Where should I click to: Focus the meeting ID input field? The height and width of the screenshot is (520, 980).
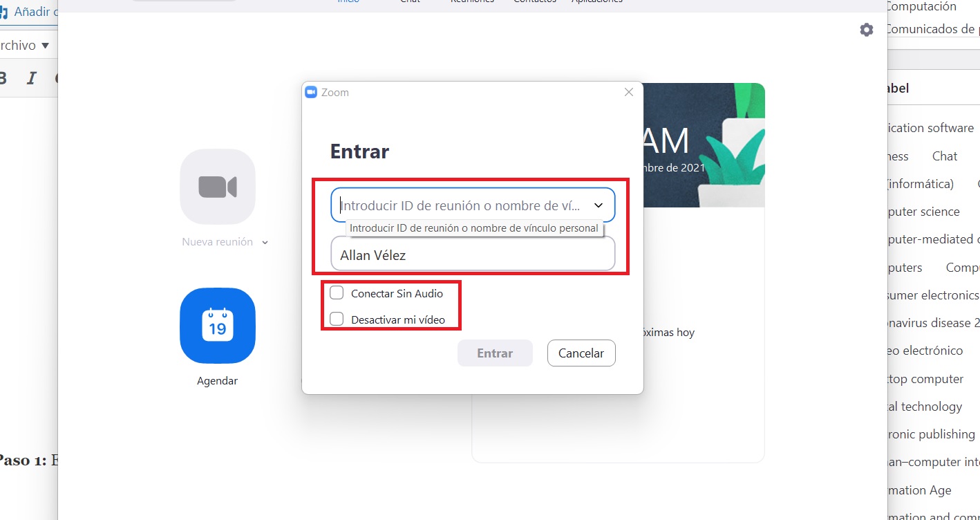pyautogui.click(x=460, y=205)
